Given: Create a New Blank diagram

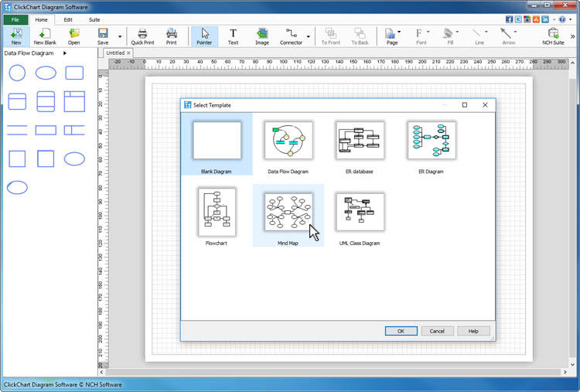Looking at the screenshot, I should click(x=45, y=36).
